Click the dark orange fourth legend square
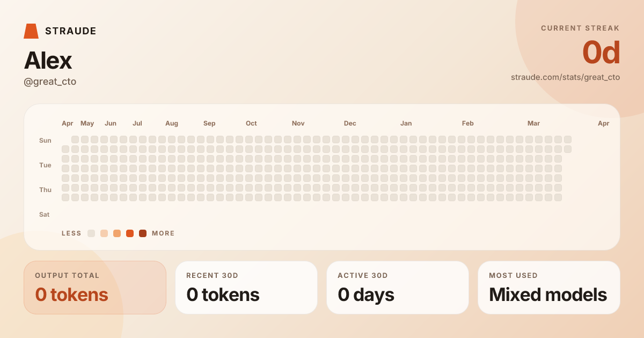 (129, 233)
